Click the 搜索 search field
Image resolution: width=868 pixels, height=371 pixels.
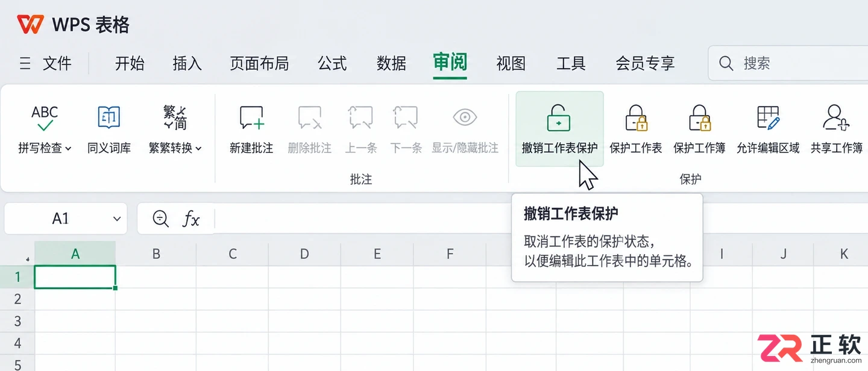pos(788,63)
